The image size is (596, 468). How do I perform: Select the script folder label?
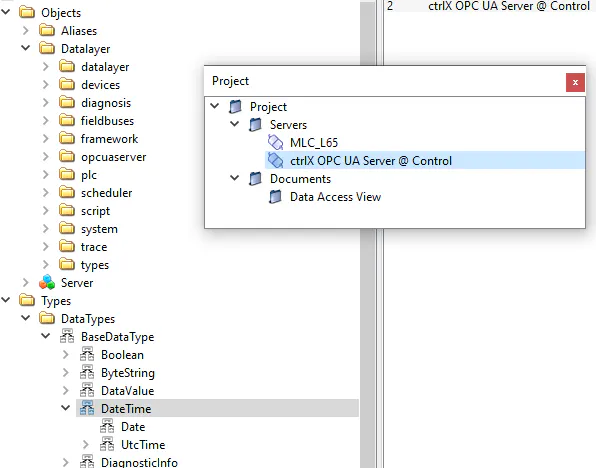(x=95, y=211)
